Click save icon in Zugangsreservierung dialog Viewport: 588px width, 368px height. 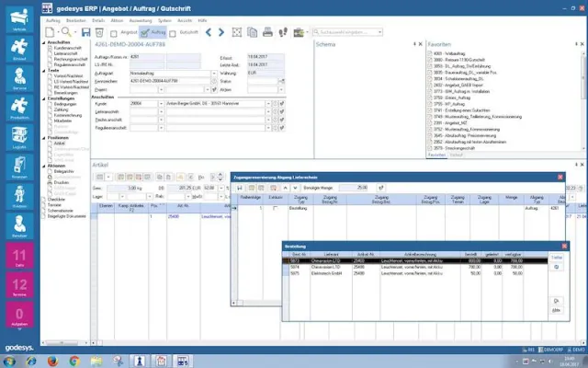239,187
